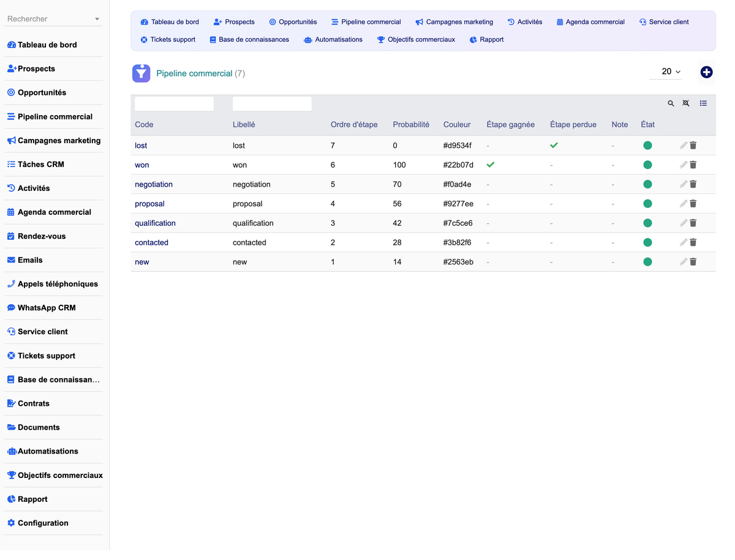
Task: Open Opportunités in top navigation
Action: [x=293, y=22]
